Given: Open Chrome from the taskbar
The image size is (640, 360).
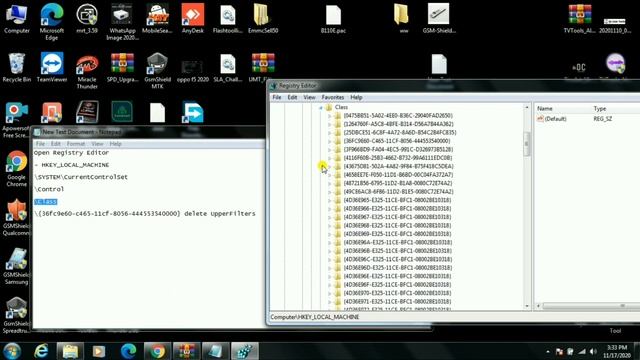Looking at the screenshot, I should (158, 351).
